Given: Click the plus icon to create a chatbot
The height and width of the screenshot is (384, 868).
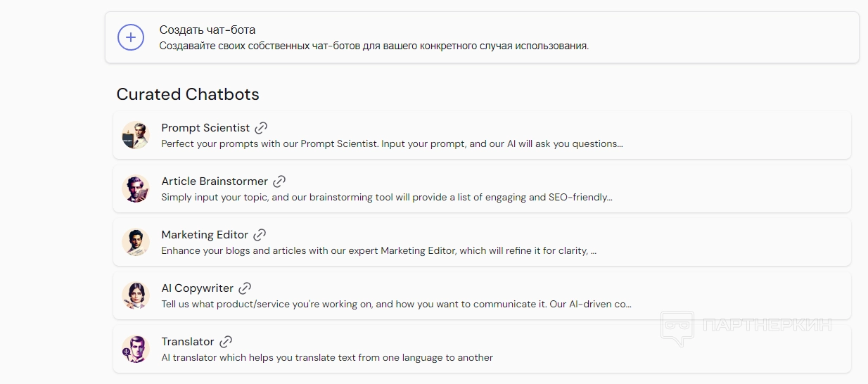Looking at the screenshot, I should pos(131,37).
